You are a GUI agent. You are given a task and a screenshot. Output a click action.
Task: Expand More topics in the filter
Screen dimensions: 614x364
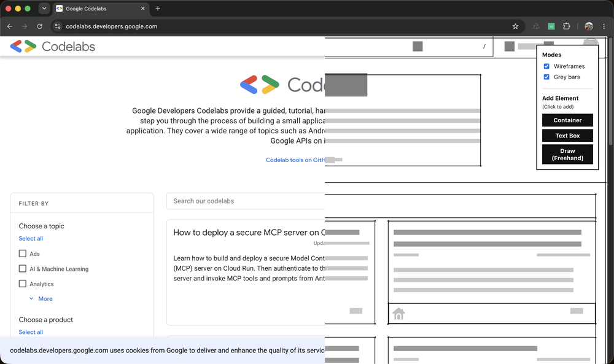(41, 299)
